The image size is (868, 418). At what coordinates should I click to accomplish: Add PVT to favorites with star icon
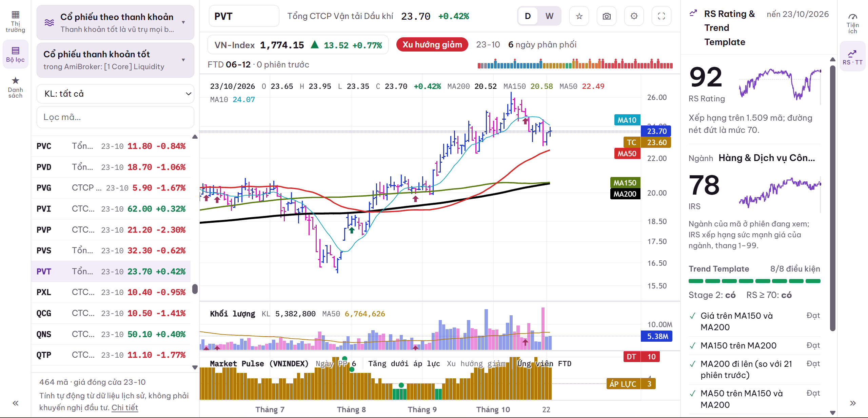click(579, 16)
